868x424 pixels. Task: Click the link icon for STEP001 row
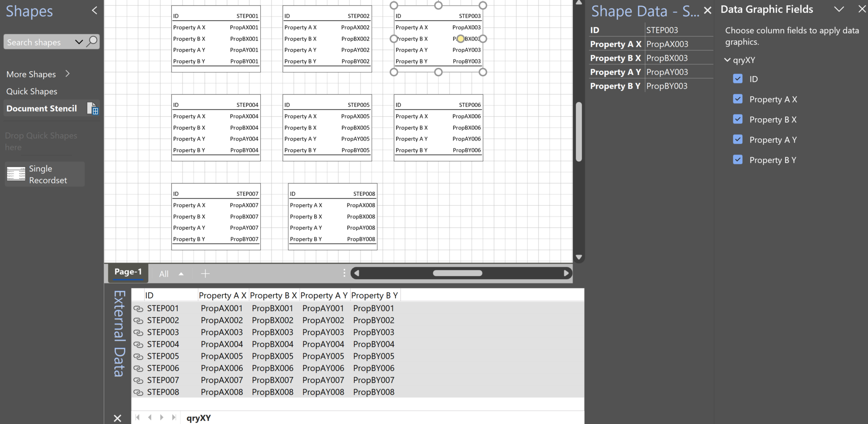point(138,309)
